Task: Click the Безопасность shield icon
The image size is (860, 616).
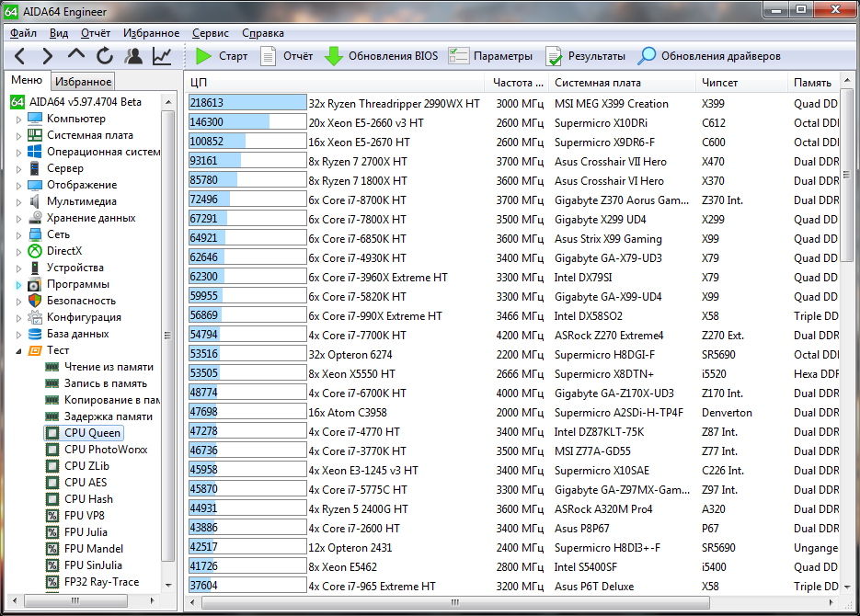Action: [x=35, y=301]
